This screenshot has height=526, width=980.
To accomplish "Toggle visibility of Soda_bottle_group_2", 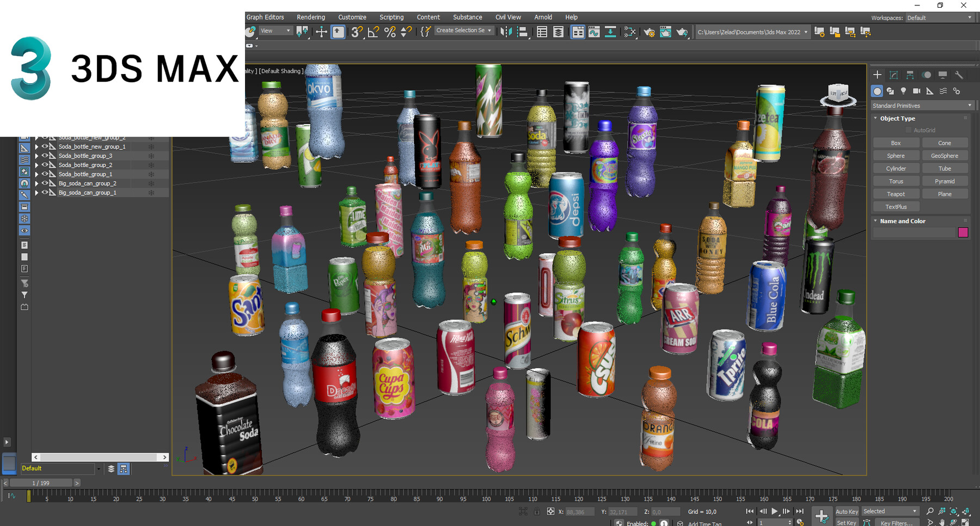I will (x=45, y=165).
